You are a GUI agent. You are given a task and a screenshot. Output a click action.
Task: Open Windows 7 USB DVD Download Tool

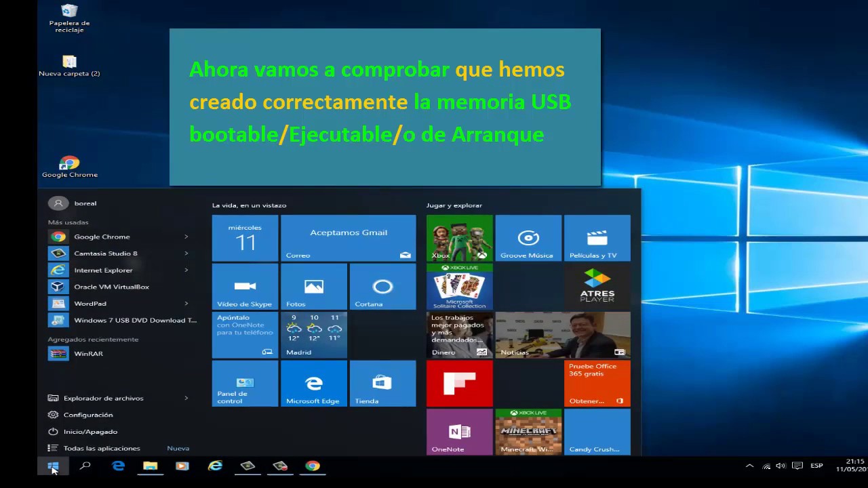click(123, 320)
